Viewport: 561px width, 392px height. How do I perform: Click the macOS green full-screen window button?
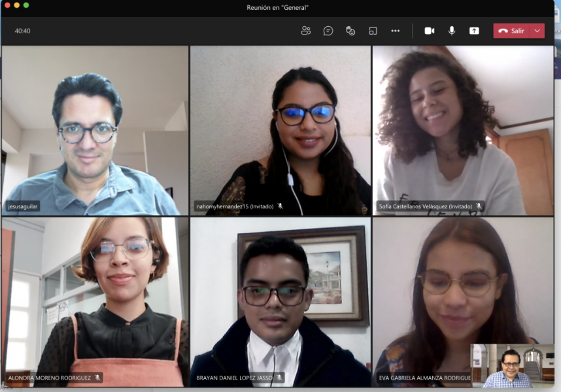26,5
